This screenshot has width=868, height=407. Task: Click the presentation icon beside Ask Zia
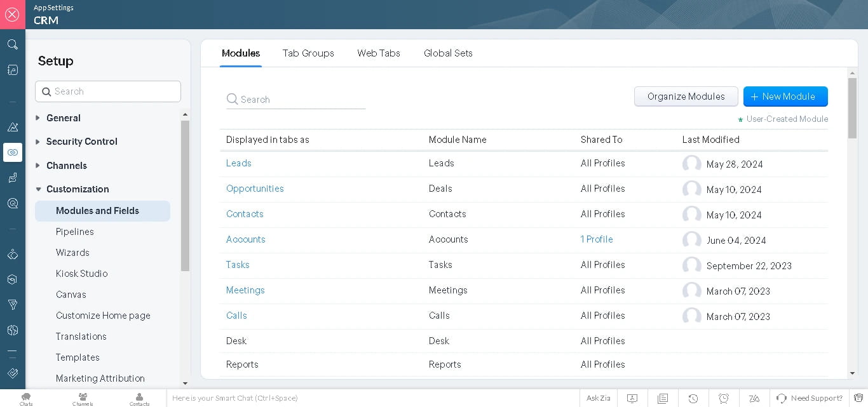[x=632, y=397]
